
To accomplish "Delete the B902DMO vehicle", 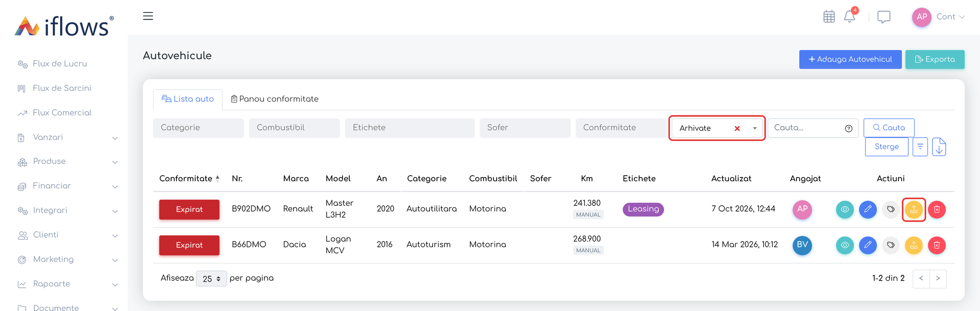I will click(x=937, y=209).
